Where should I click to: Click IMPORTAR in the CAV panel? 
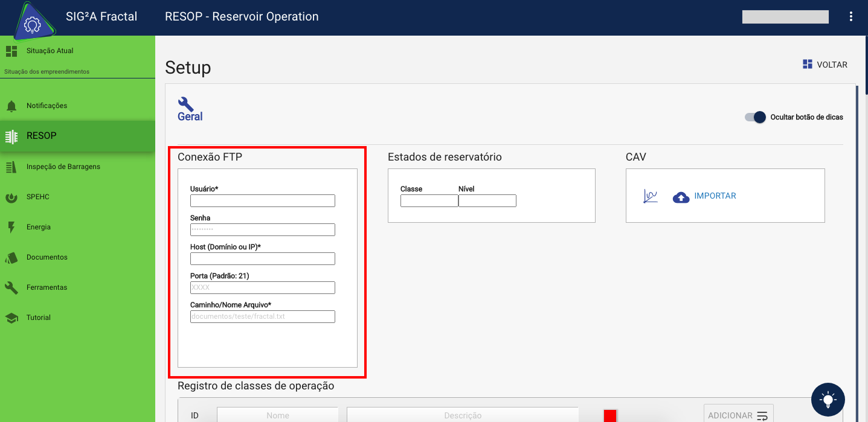tap(704, 196)
